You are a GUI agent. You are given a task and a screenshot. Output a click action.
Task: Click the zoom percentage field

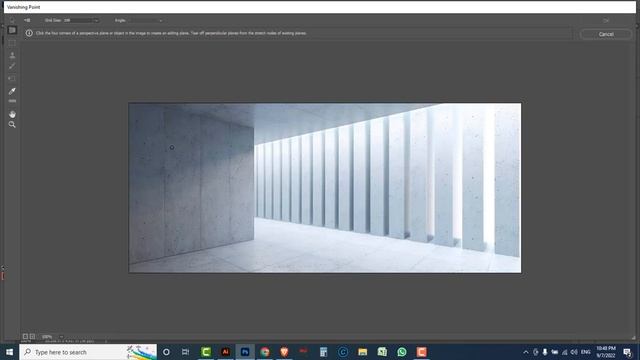pyautogui.click(x=48, y=337)
